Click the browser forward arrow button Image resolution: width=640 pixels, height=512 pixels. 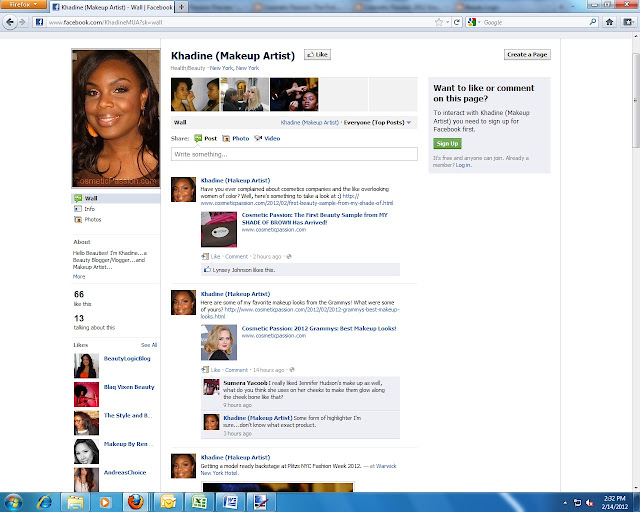(22, 22)
